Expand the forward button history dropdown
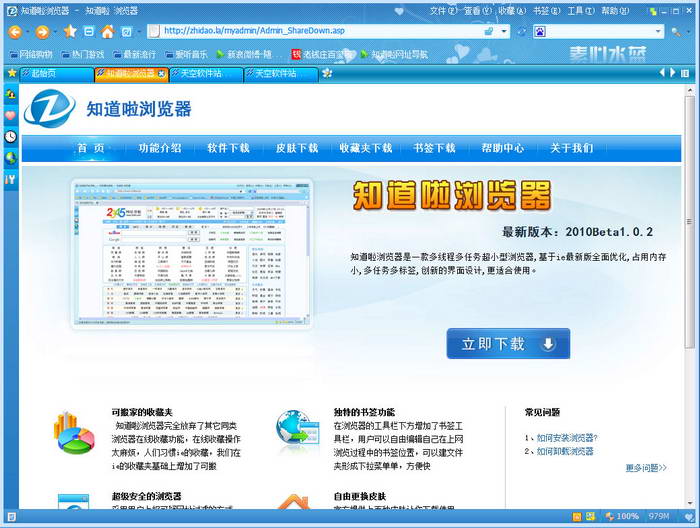 [x=55, y=32]
